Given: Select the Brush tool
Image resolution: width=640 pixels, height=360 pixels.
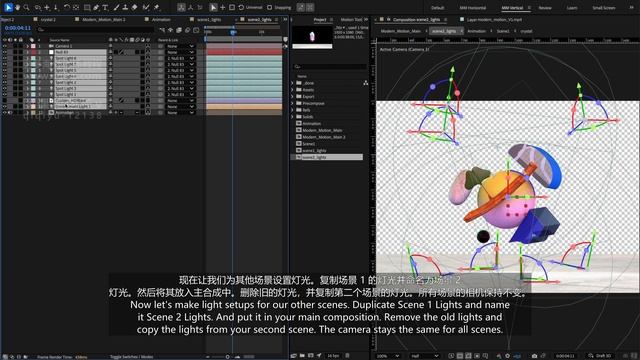Looking at the screenshot, I should point(116,7).
